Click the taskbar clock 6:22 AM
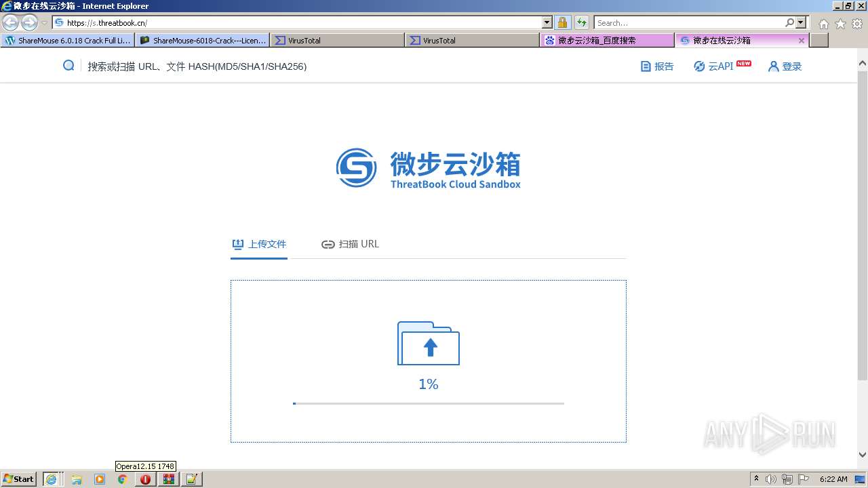The height and width of the screenshot is (488, 868). (x=833, y=479)
